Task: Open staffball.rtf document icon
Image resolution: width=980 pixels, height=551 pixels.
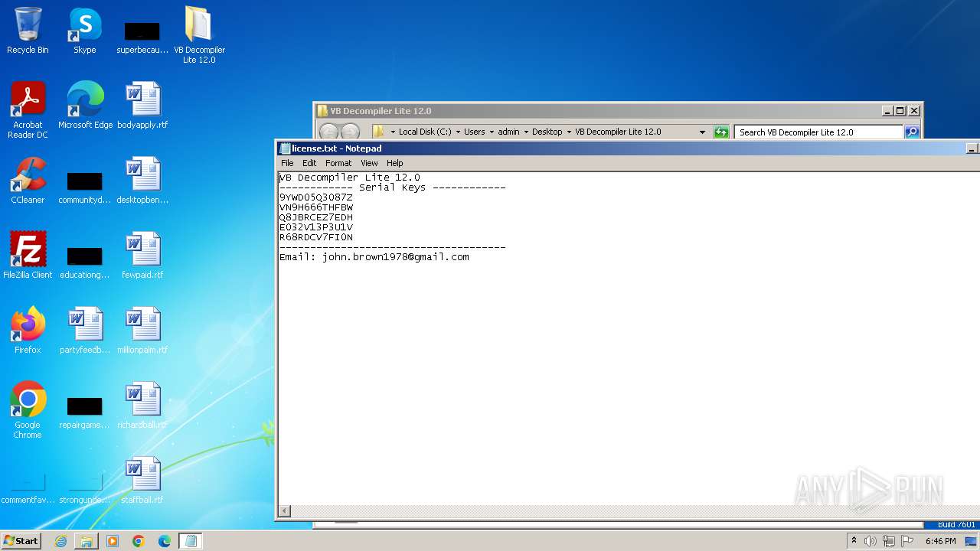Action: pyautogui.click(x=142, y=481)
